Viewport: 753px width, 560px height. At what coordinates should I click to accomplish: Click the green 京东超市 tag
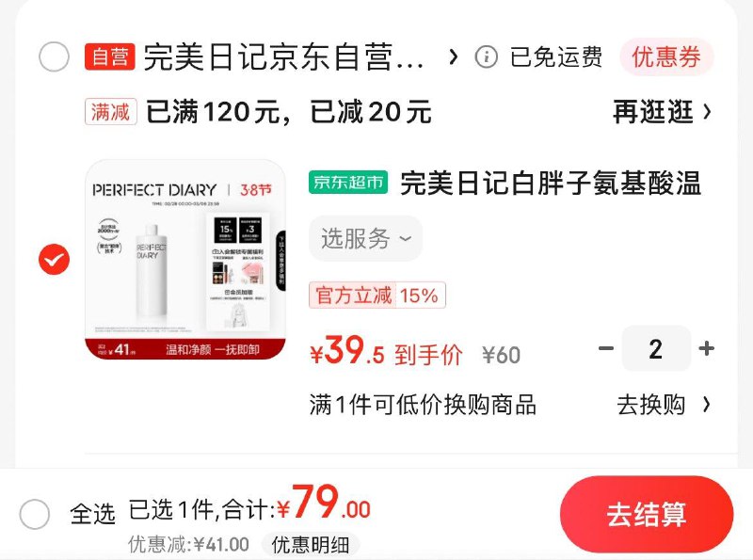click(x=348, y=182)
